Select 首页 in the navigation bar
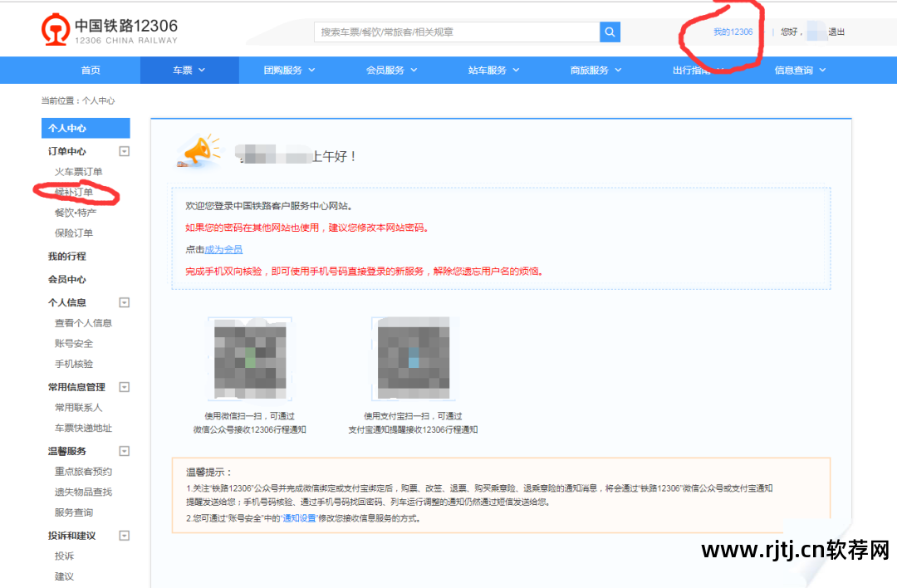This screenshot has width=897, height=588. [91, 71]
